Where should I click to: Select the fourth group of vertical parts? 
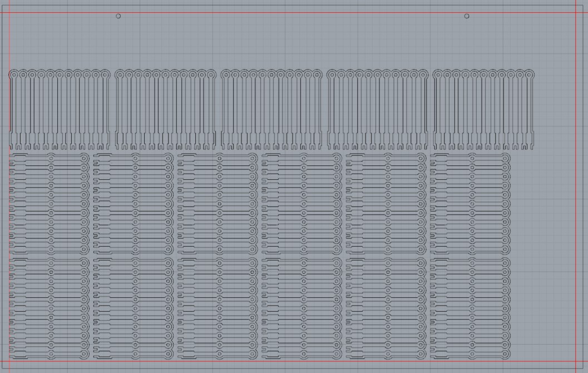pyautogui.click(x=378, y=110)
